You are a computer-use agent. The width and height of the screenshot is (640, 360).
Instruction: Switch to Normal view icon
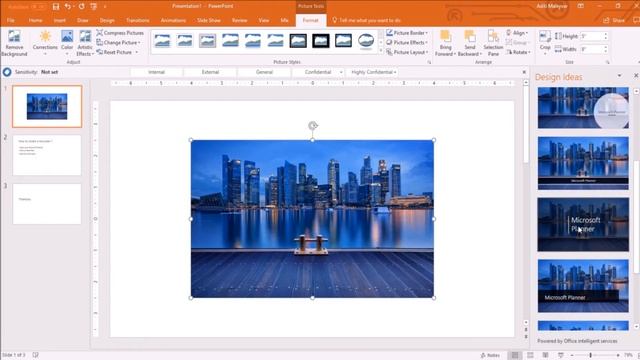coord(515,355)
